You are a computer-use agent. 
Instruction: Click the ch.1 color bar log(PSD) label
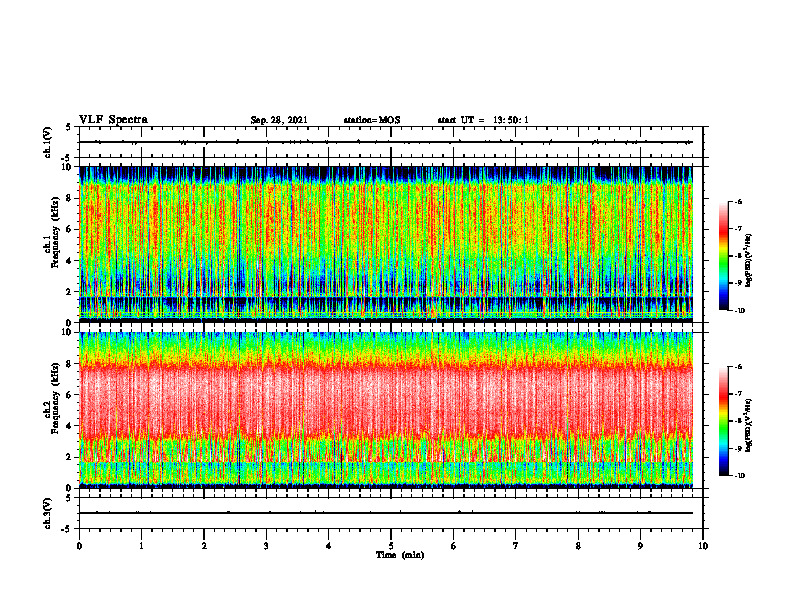pos(749,261)
